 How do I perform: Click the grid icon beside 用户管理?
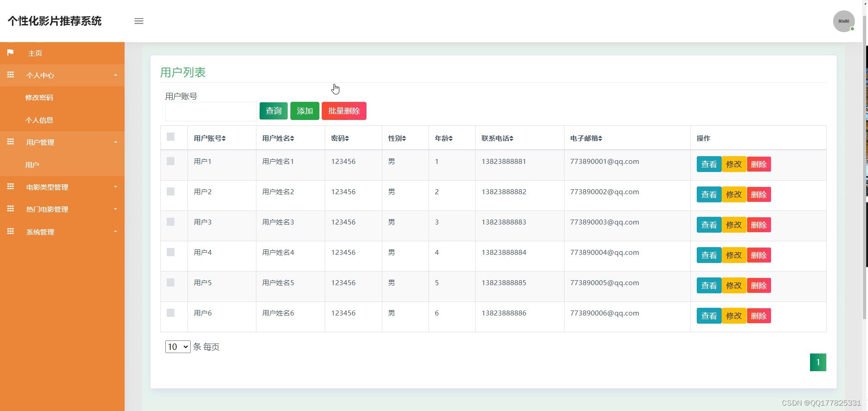click(x=10, y=142)
